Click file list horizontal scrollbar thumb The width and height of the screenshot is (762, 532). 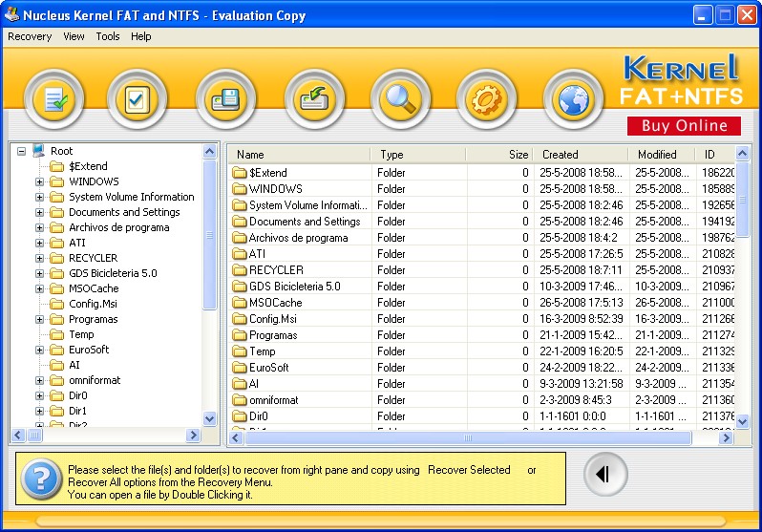(x=468, y=437)
